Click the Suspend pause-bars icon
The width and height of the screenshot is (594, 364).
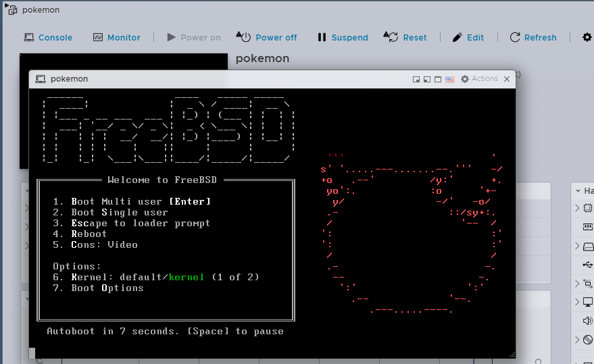coord(322,37)
